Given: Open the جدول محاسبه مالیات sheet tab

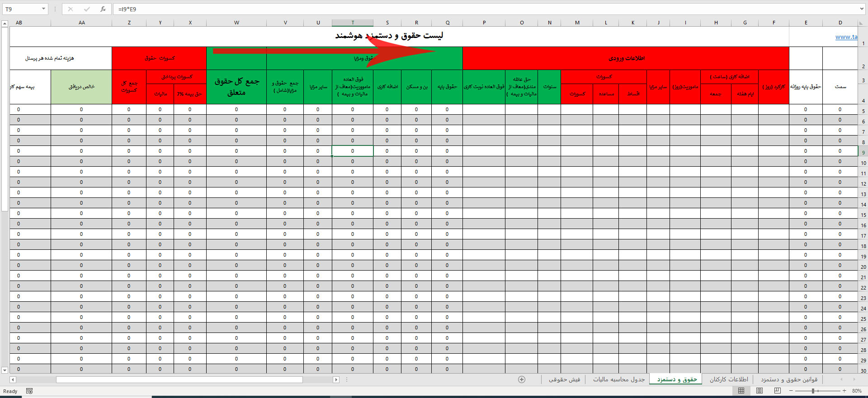Looking at the screenshot, I should [x=619, y=379].
